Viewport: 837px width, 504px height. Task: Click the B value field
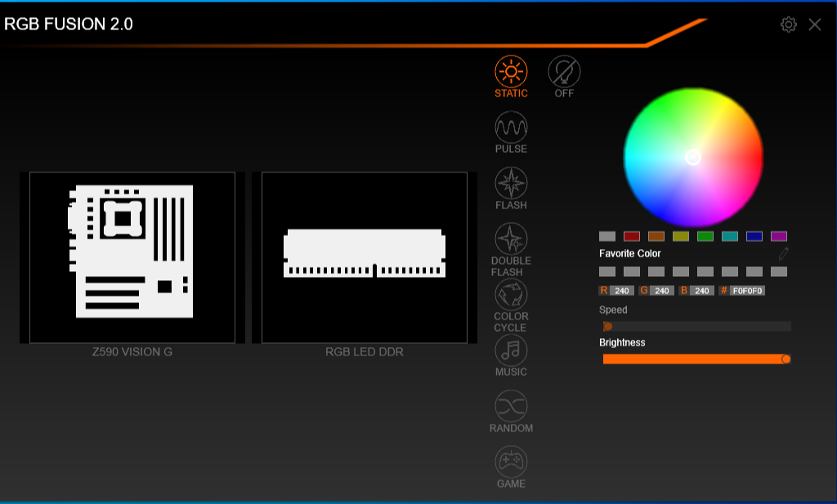point(702,291)
